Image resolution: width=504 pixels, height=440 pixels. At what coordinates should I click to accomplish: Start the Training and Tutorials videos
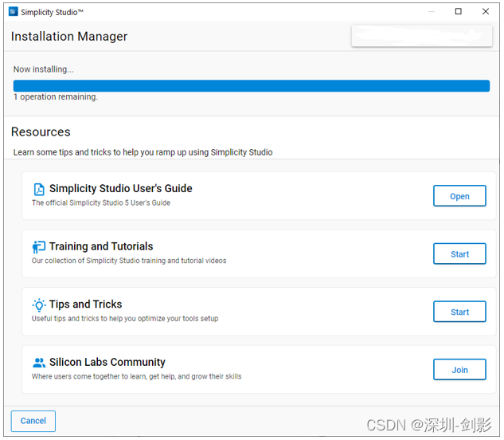459,254
